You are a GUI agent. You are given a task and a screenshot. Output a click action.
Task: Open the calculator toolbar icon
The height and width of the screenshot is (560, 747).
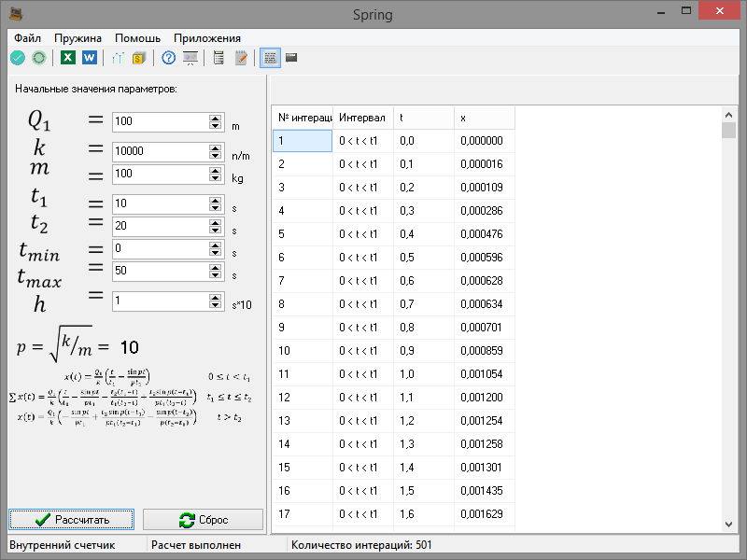[x=218, y=58]
